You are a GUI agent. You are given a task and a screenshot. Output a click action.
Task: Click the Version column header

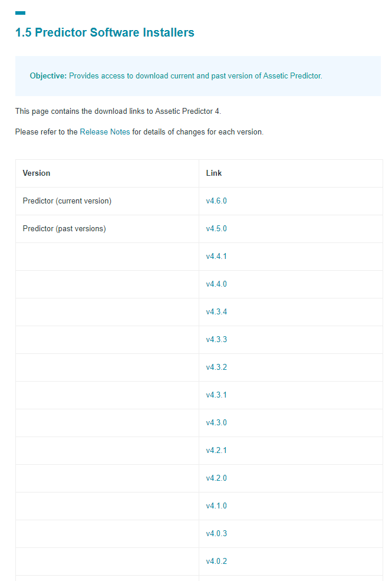click(37, 173)
